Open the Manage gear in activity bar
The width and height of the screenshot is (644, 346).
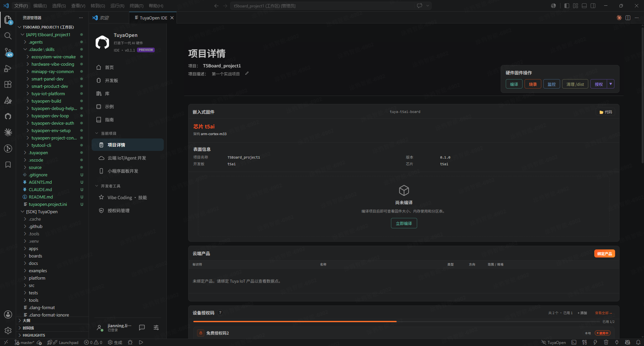tap(8, 331)
